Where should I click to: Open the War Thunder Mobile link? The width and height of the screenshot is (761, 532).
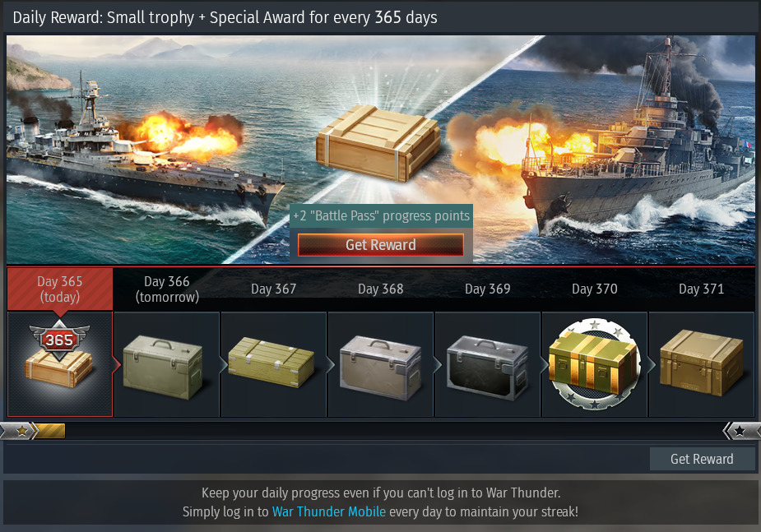329,511
